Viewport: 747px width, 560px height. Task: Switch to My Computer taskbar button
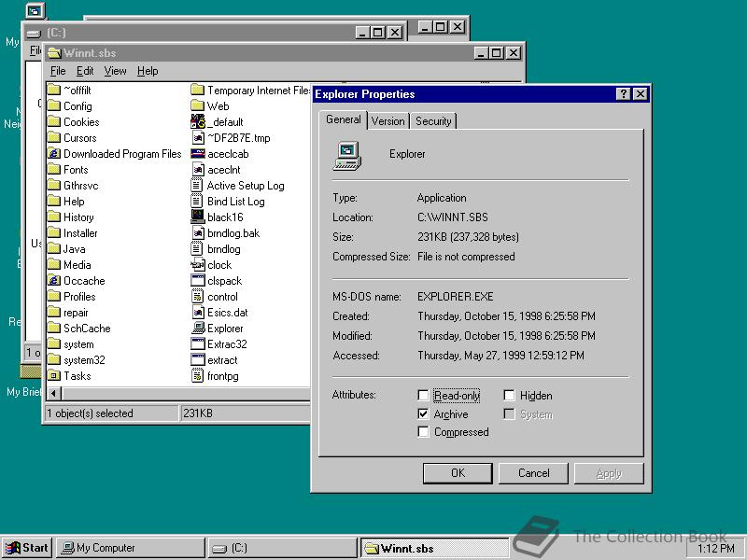(130, 548)
